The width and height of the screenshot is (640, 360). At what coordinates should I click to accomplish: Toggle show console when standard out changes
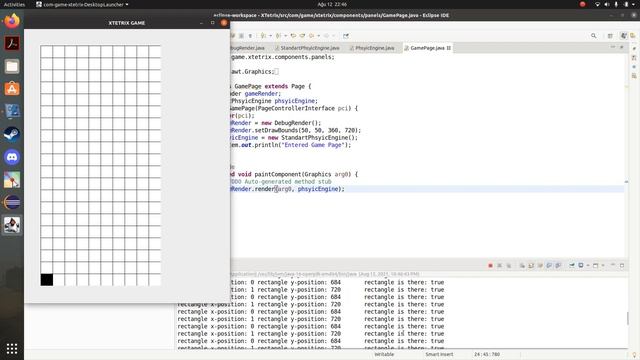[549, 266]
